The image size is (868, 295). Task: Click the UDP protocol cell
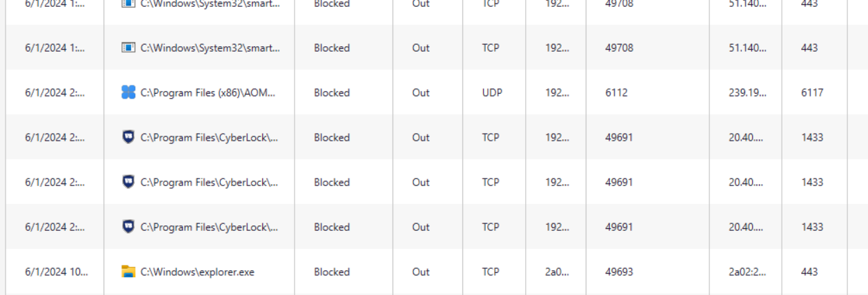coord(492,92)
